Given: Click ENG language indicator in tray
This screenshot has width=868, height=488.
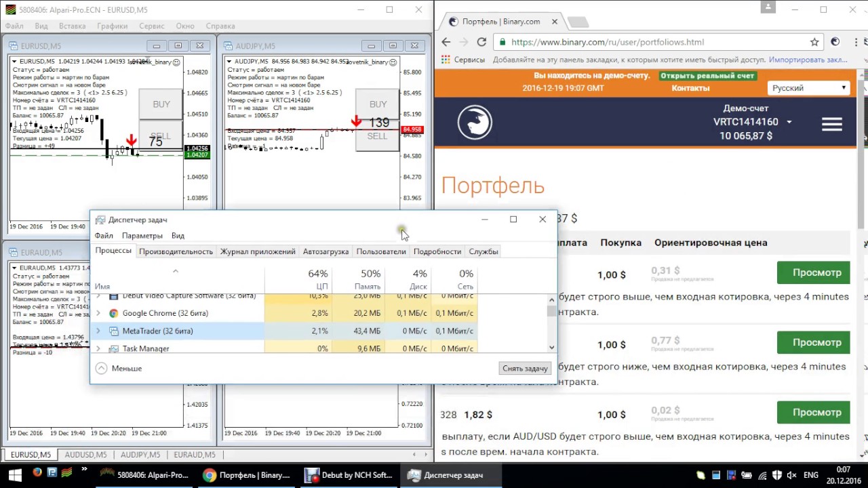Looking at the screenshot, I should point(811,475).
